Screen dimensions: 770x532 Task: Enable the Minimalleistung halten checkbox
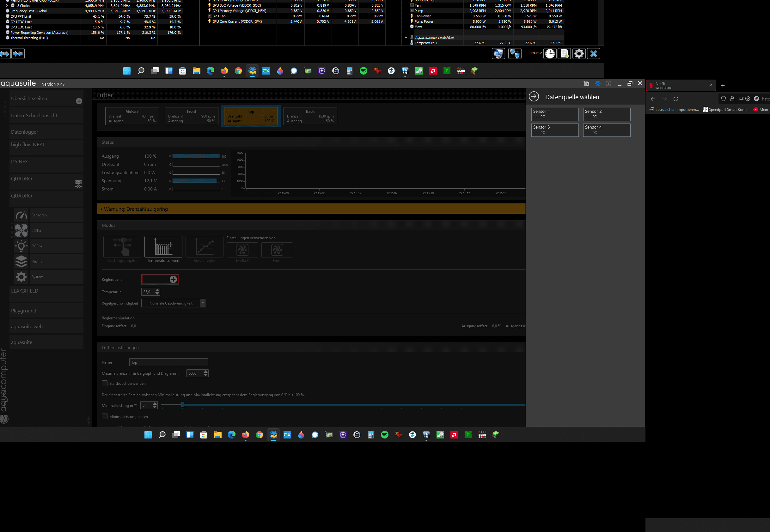[105, 416]
